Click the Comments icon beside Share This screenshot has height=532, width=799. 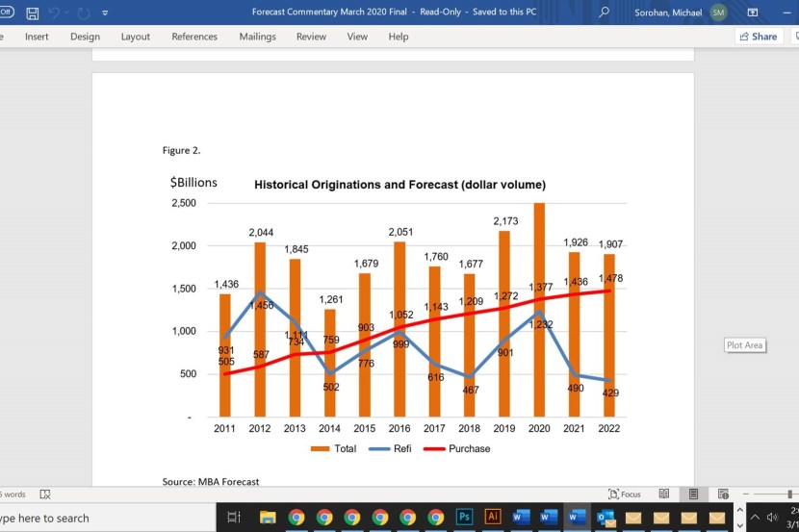(794, 37)
